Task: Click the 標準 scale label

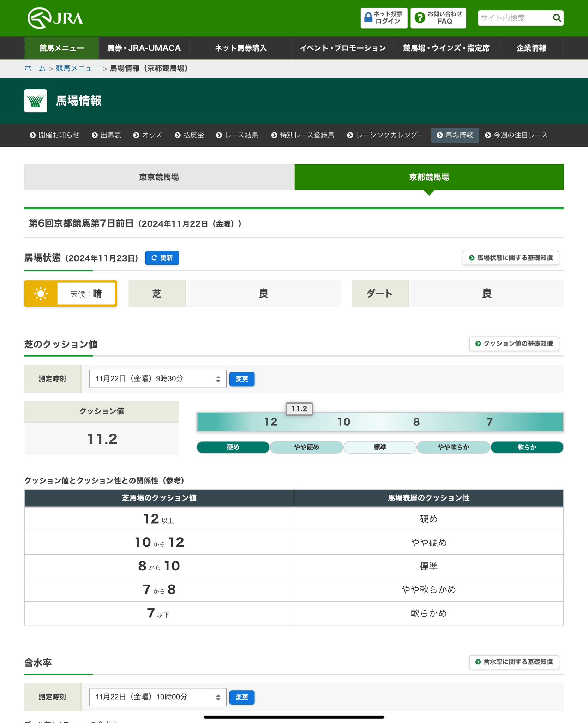Action: (380, 447)
